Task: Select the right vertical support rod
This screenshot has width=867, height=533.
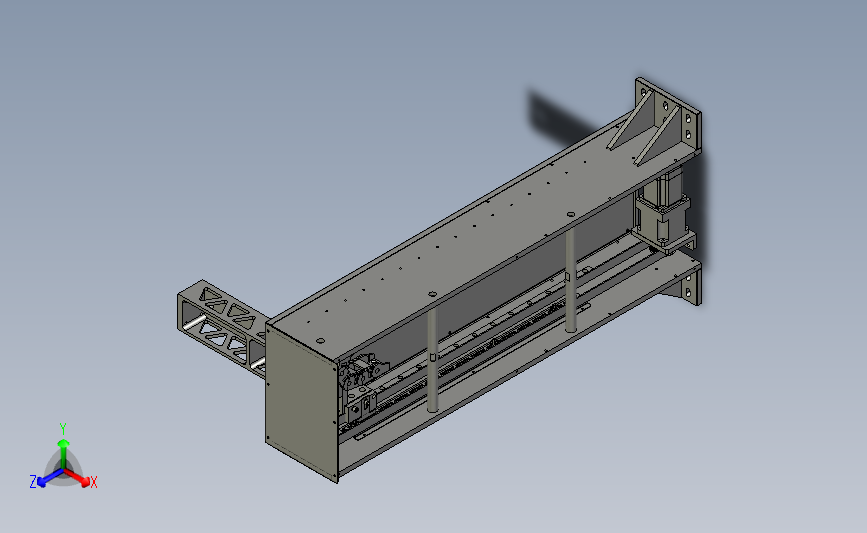Action: pyautogui.click(x=570, y=281)
